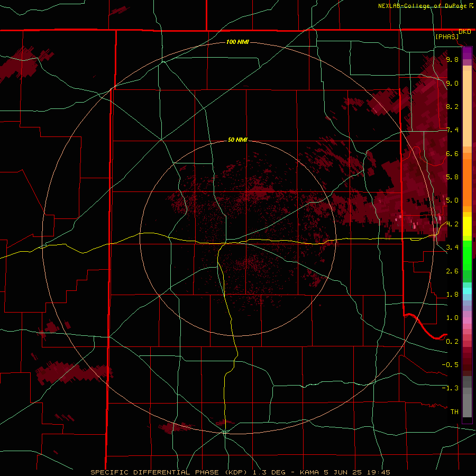
Task: Click the [PHAS] legend header
Action: point(447,37)
